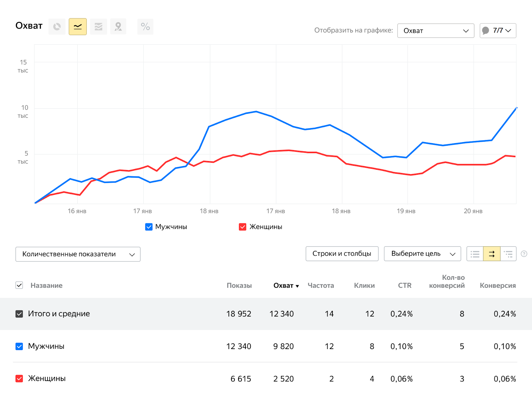The width and height of the screenshot is (532, 396).
Task: Switch to the pie chart view
Action: click(57, 27)
